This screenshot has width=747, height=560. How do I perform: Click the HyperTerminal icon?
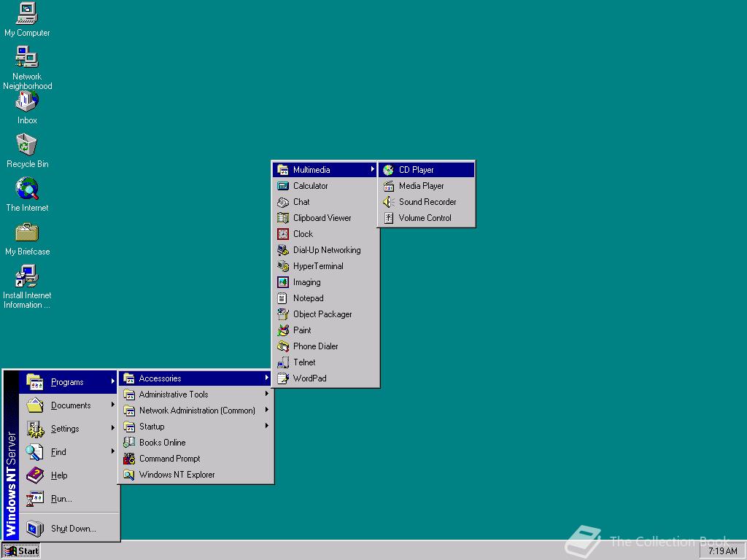click(283, 266)
